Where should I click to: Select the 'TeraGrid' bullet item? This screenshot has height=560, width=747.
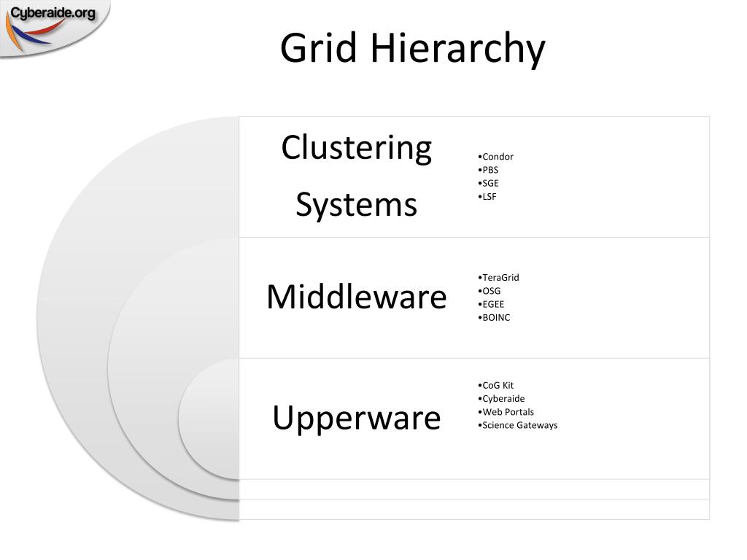point(498,278)
